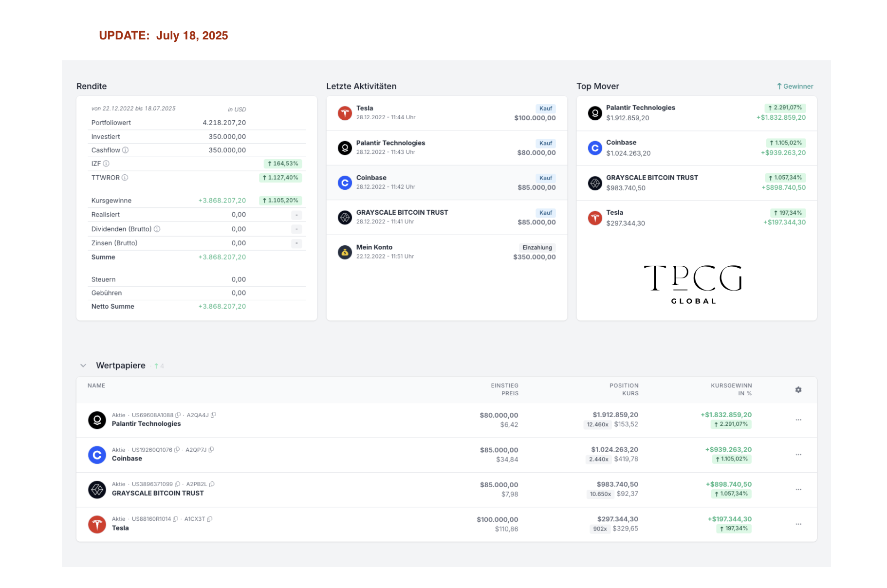Open the Coinbase row options menu
This screenshot has width=887, height=588.
(798, 455)
